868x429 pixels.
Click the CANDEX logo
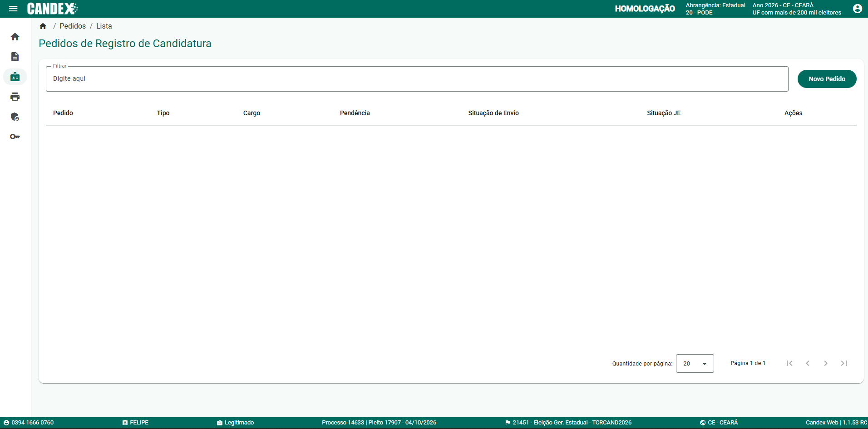coord(53,9)
